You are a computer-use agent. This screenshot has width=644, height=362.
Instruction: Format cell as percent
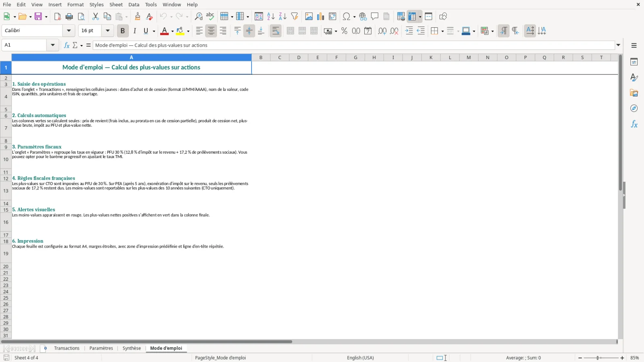344,31
